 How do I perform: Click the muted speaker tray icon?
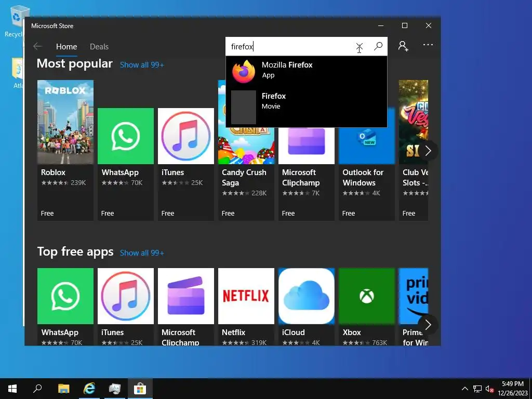489,389
